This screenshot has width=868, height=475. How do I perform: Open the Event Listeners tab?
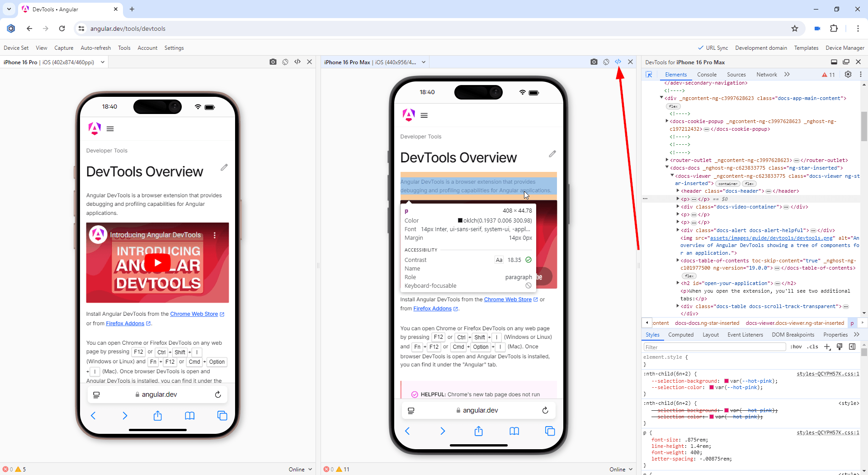tap(745, 335)
